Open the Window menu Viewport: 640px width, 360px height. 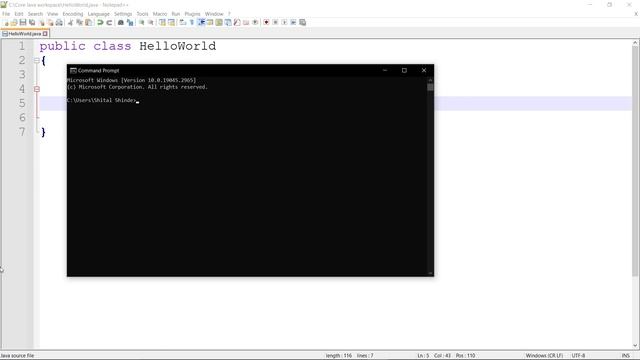click(x=214, y=14)
